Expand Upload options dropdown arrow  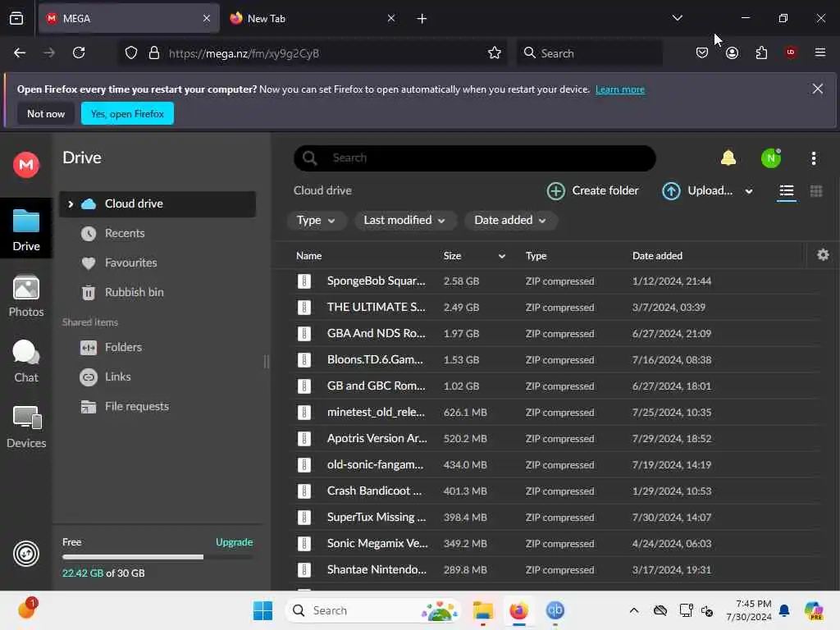coord(749,191)
